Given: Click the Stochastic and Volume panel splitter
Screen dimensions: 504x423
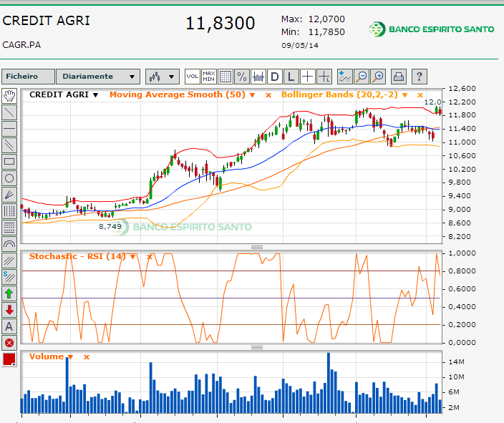Looking at the screenshot, I should pyautogui.click(x=257, y=347).
